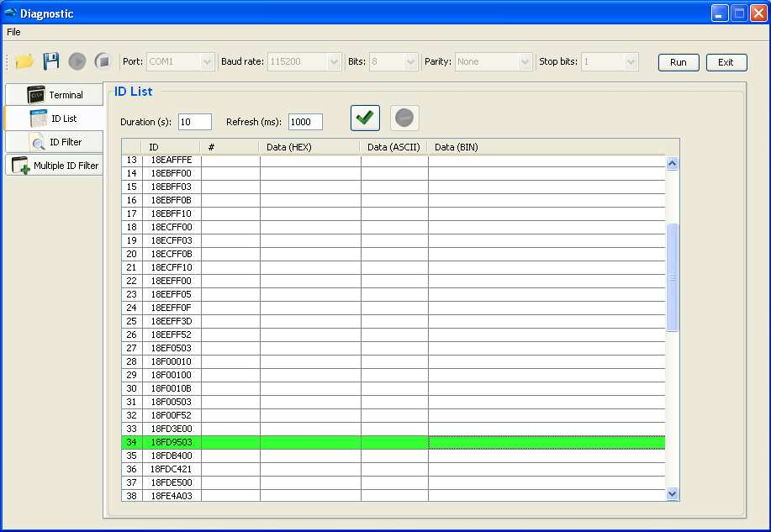Select row with ID 18EBFF03
Viewport: 771px width, 532px height.
click(393, 187)
